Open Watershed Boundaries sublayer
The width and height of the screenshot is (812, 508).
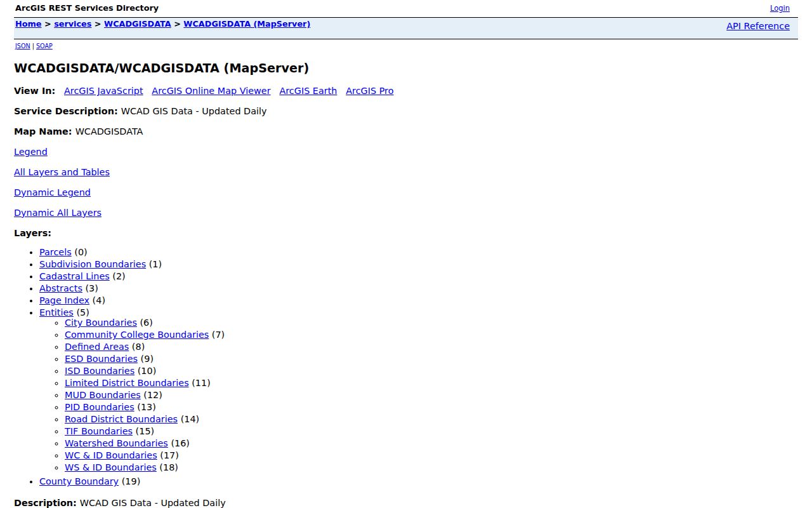116,443
